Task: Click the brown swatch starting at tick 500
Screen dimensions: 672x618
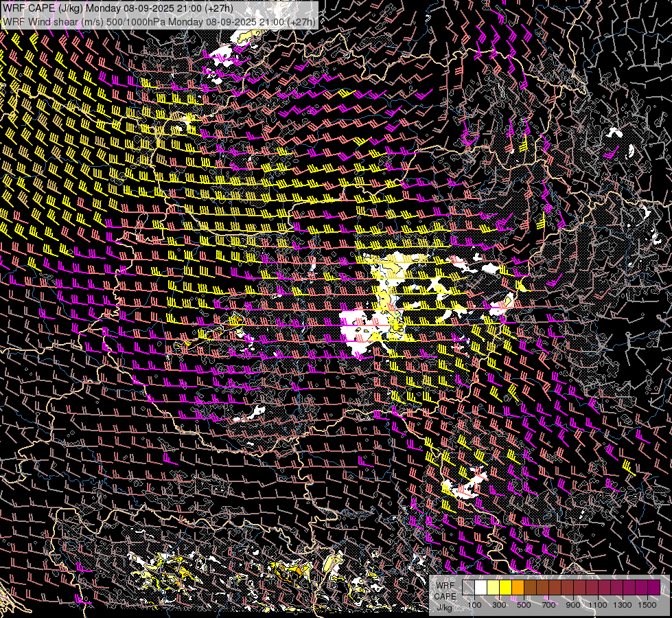Action: click(x=530, y=588)
